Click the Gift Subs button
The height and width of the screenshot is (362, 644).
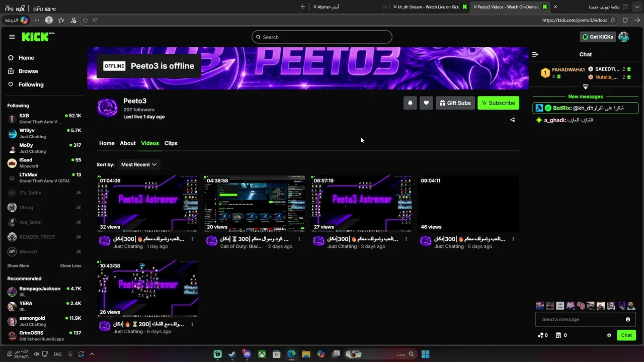click(x=455, y=103)
